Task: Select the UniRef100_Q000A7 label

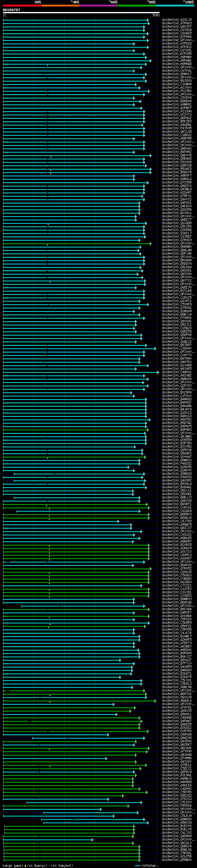Action: click(177, 457)
